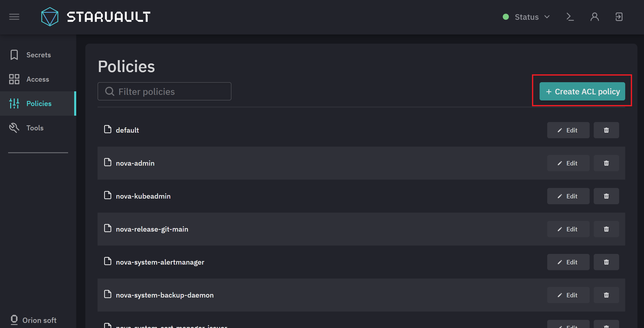Go to the Access section
Viewport: 644px width, 328px height.
[38, 79]
